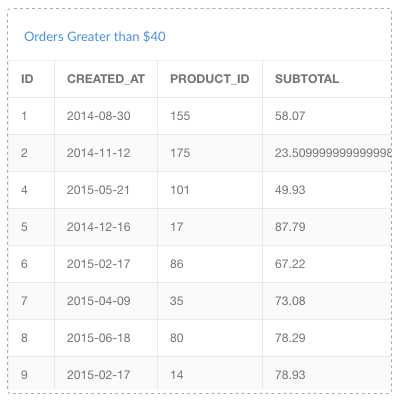Click the subtotal 87.79
Viewport: 401px width, 402px height.
click(290, 227)
